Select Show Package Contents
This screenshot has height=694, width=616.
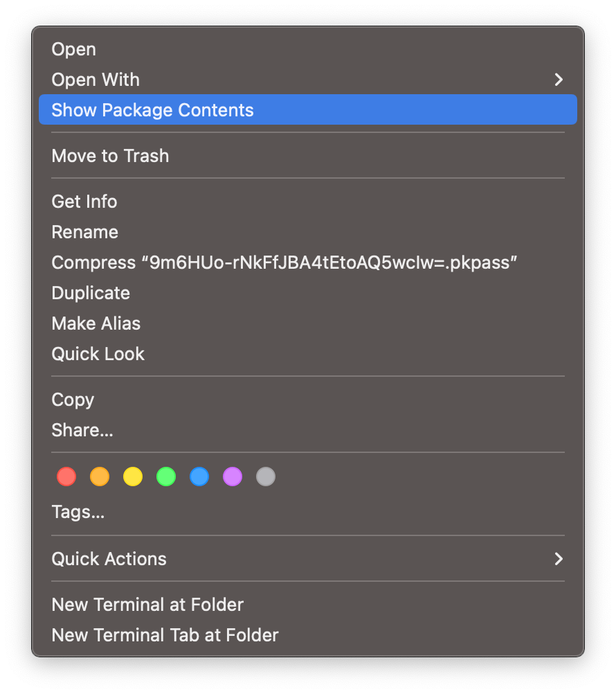(x=152, y=110)
